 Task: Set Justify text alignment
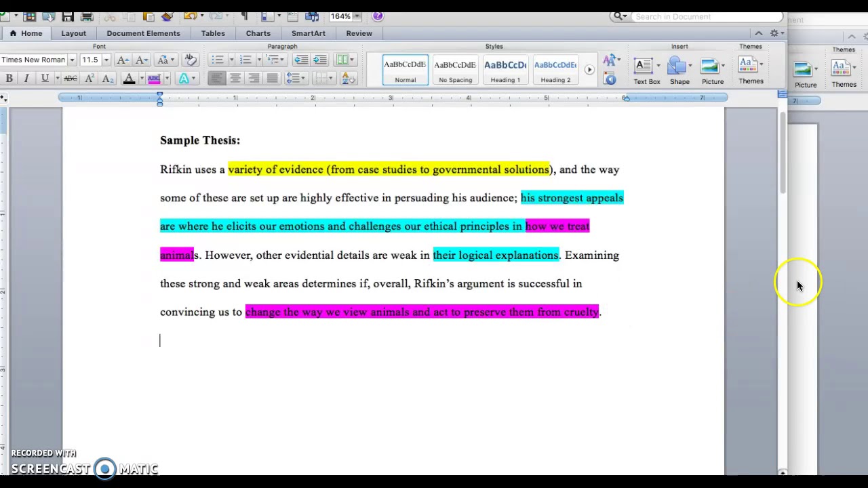click(x=272, y=79)
